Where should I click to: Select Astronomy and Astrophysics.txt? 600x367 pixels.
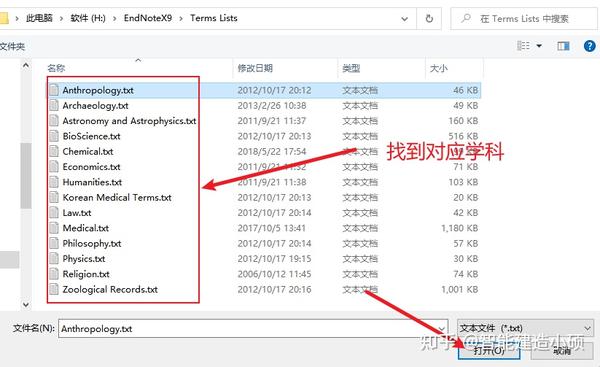click(x=129, y=121)
